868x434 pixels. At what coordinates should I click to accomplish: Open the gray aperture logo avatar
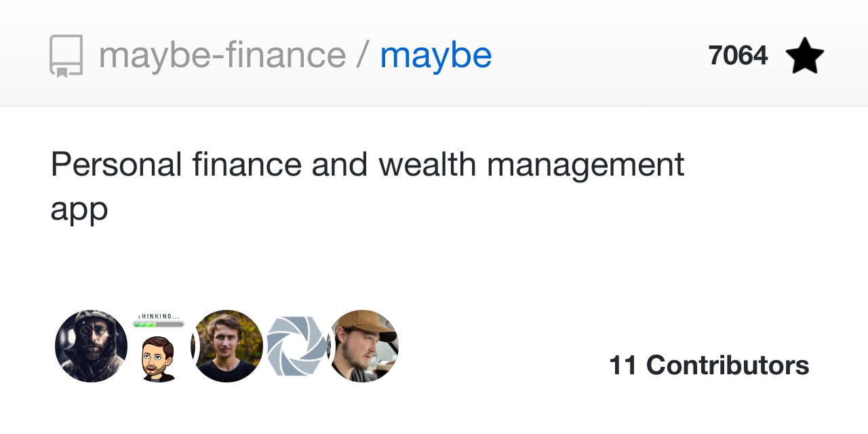click(x=296, y=346)
